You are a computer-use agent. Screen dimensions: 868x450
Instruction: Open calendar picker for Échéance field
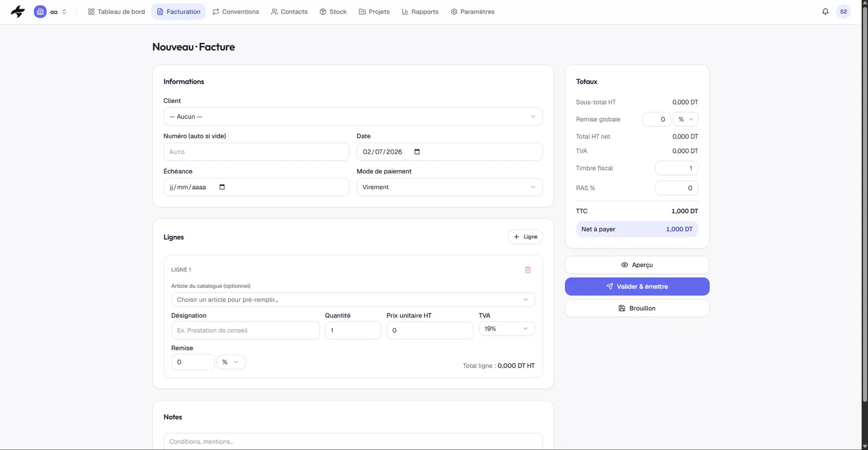222,187
